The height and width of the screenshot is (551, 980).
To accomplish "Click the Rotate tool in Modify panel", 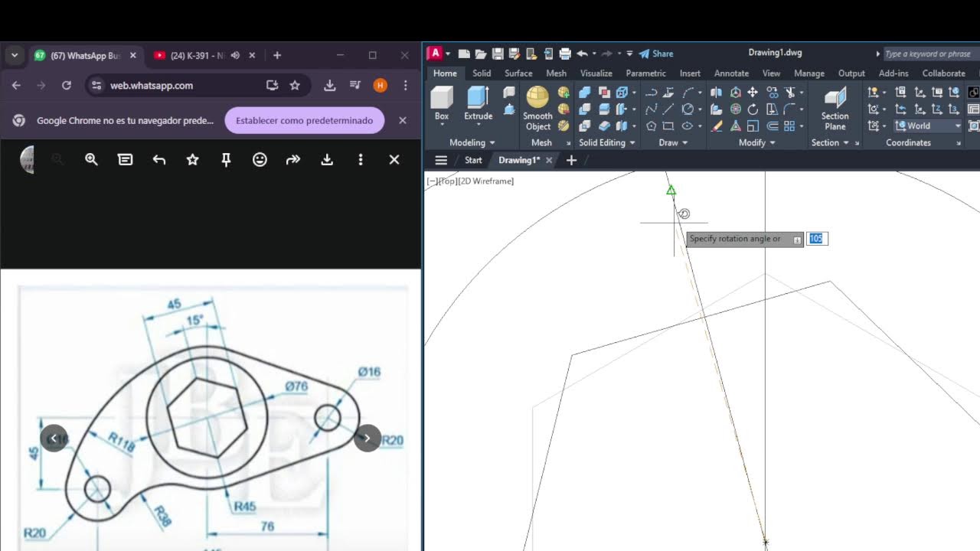I will click(x=753, y=109).
